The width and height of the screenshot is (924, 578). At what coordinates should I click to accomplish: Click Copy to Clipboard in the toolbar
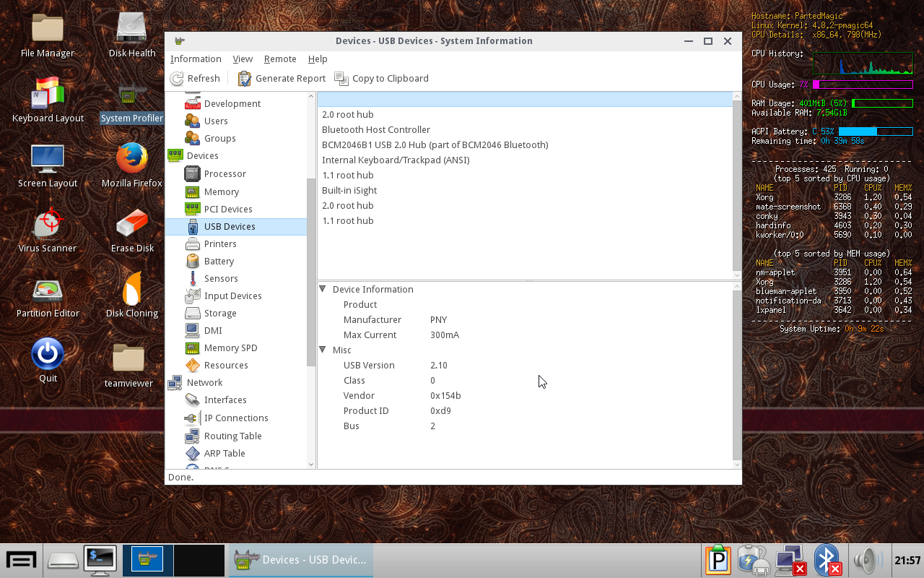pos(381,78)
